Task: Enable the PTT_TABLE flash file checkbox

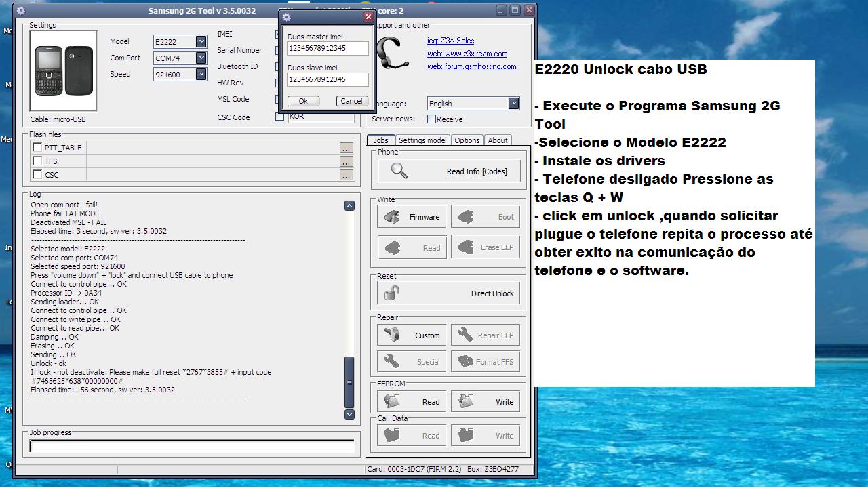Action: [37, 147]
